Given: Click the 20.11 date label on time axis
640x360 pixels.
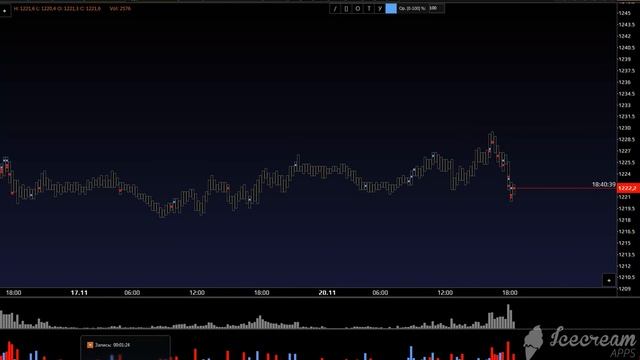Looking at the screenshot, I should coord(327,293).
